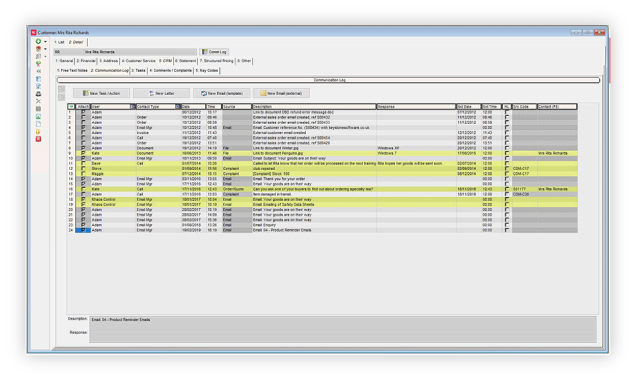Click the green arrow picture icon in sidebar
The image size is (635, 379).
point(38,117)
